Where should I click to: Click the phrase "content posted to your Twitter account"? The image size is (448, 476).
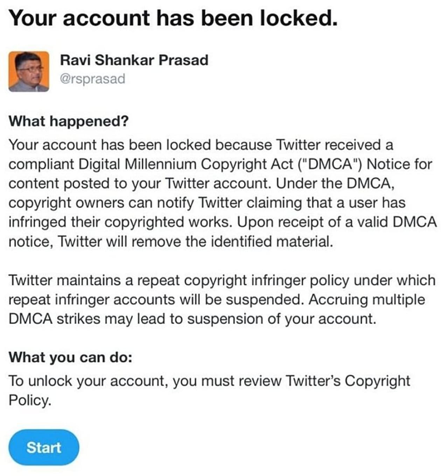click(139, 184)
